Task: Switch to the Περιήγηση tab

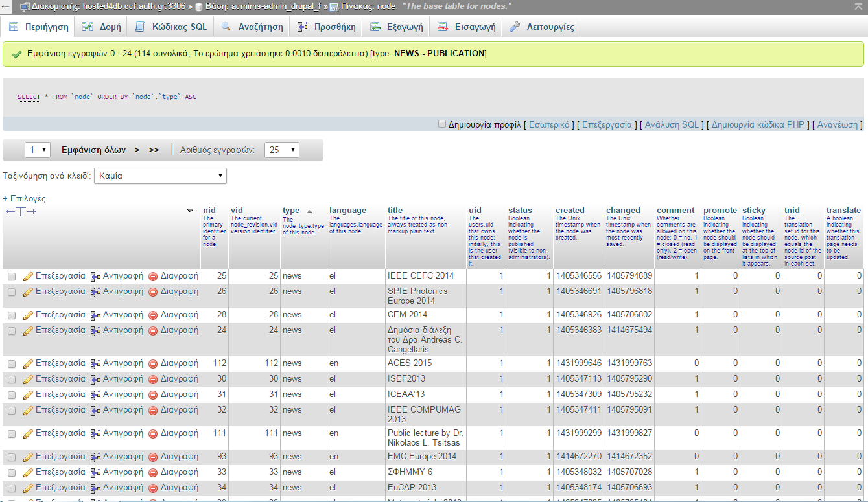Action: coord(38,27)
